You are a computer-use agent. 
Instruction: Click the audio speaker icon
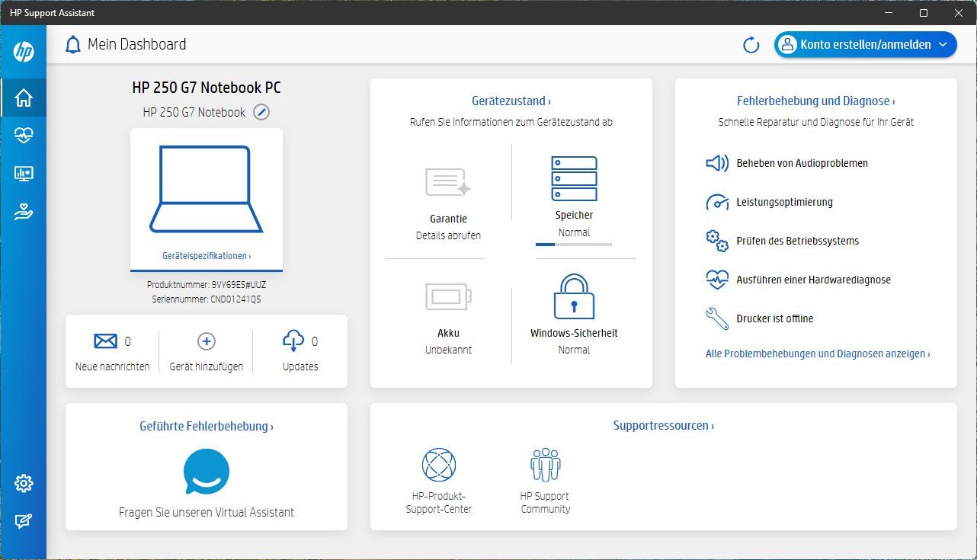[717, 163]
